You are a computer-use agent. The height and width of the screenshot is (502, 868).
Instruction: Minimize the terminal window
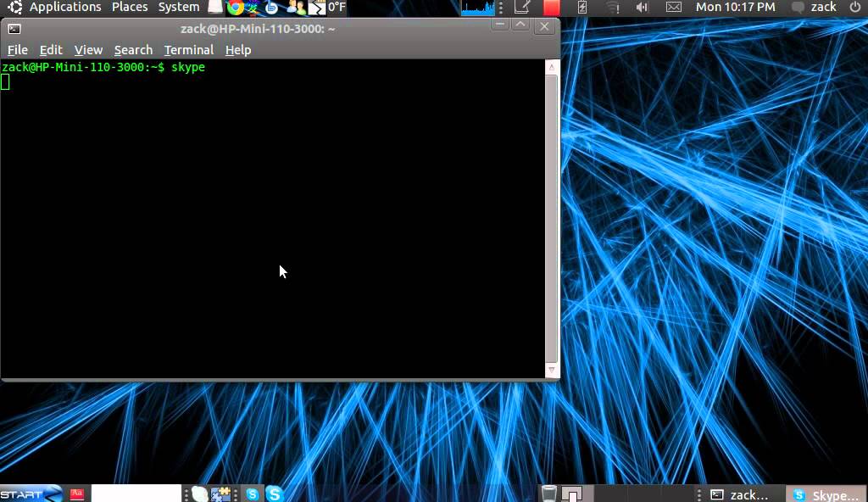pos(500,25)
